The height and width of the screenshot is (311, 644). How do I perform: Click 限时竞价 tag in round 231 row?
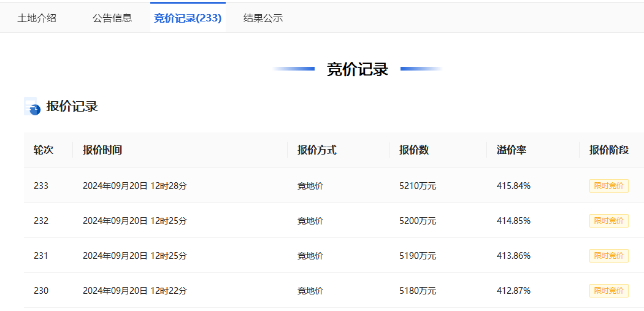point(608,256)
